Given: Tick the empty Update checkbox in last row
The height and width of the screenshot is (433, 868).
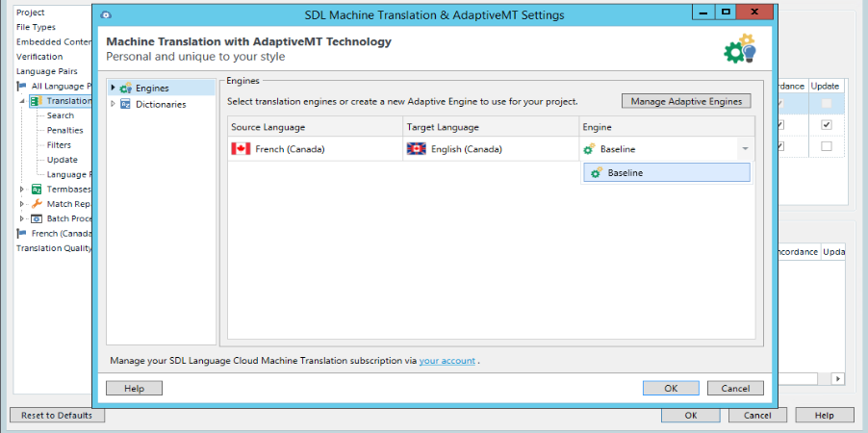Looking at the screenshot, I should (x=826, y=146).
